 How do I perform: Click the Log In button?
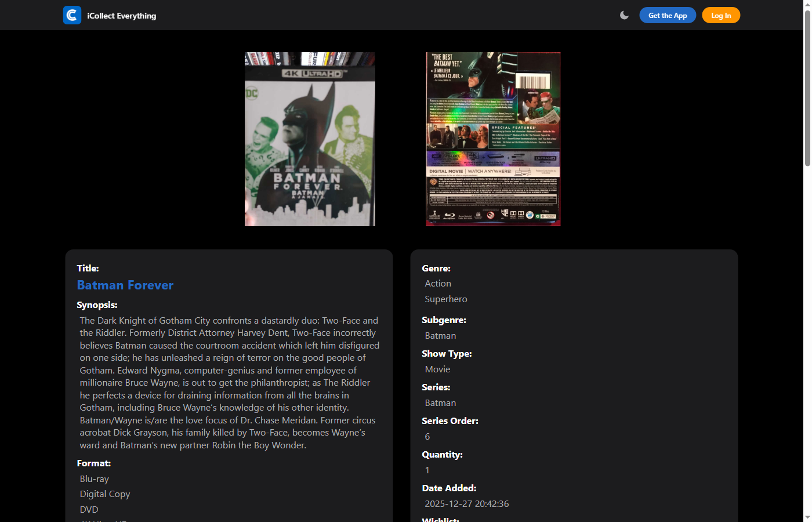pos(720,15)
